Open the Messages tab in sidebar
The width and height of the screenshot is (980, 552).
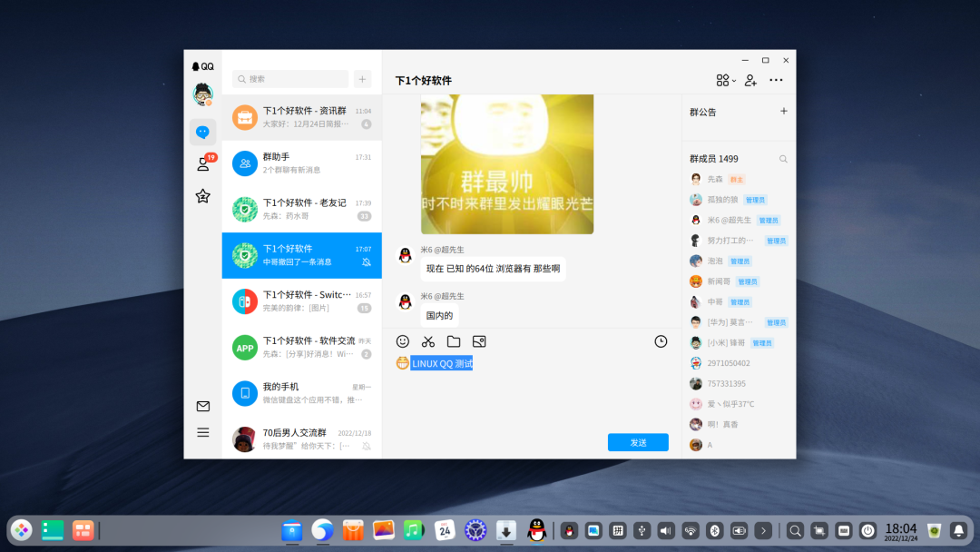pyautogui.click(x=202, y=132)
